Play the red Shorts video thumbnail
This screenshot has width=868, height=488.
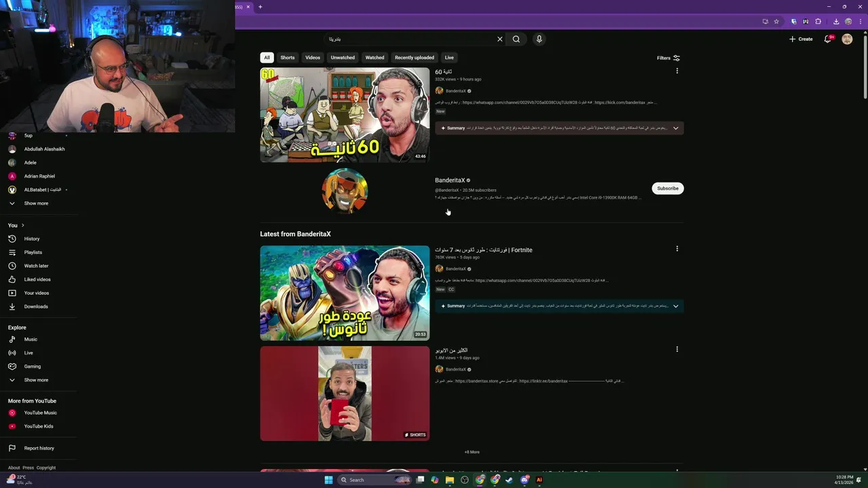point(344,394)
